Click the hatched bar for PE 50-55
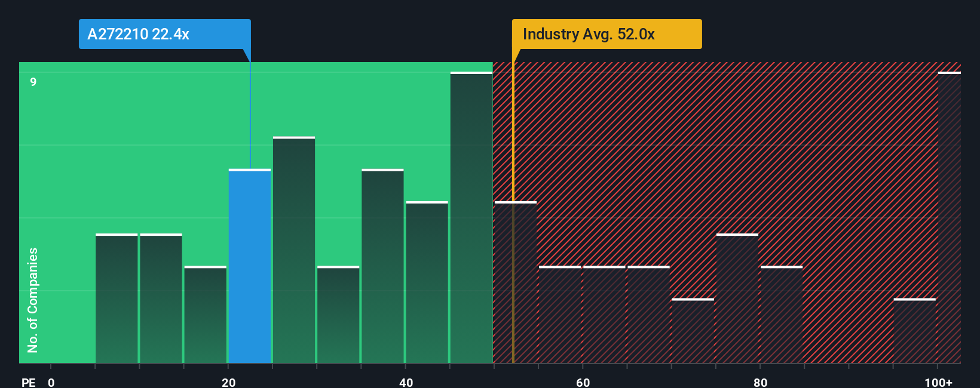980x388 pixels. [x=516, y=282]
